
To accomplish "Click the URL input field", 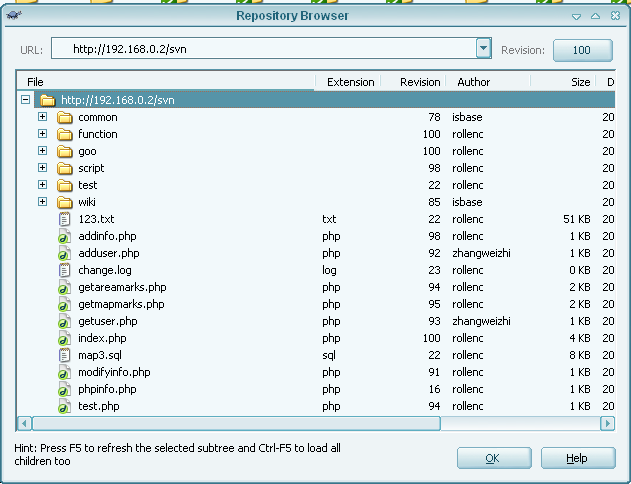I will [264, 49].
